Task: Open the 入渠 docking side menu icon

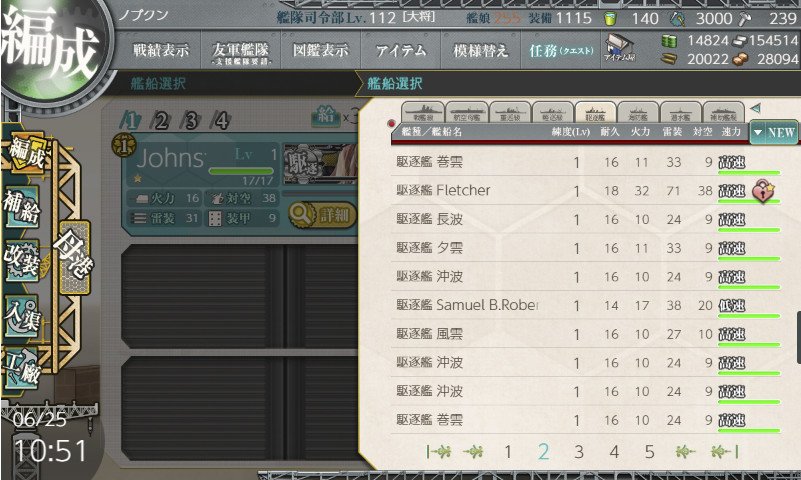Action: pyautogui.click(x=21, y=316)
